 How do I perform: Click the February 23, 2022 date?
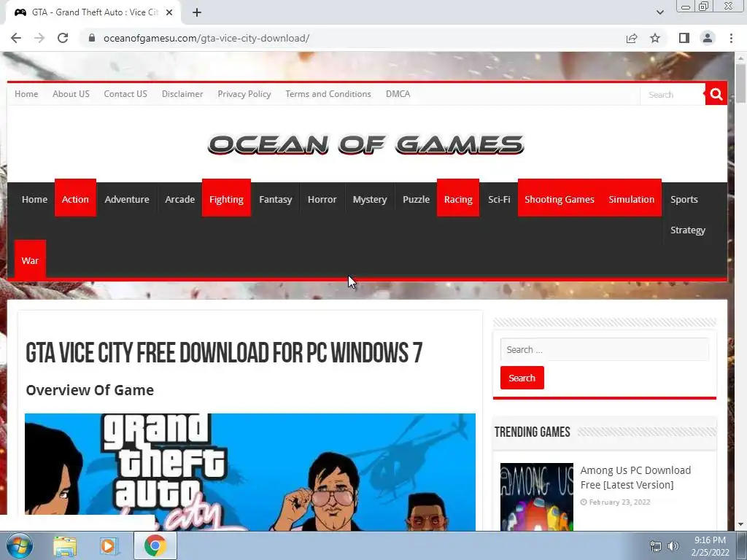(x=619, y=502)
